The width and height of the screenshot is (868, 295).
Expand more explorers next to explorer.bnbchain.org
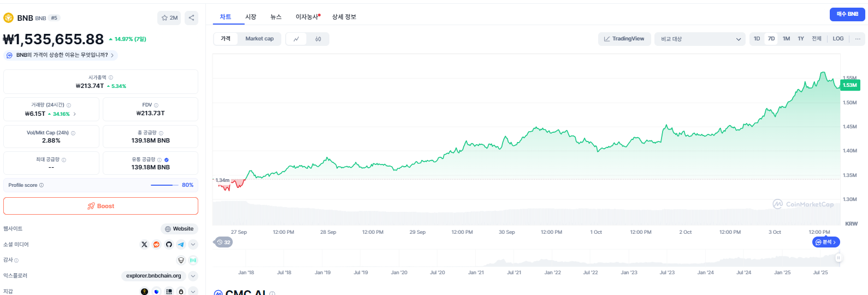(x=193, y=276)
